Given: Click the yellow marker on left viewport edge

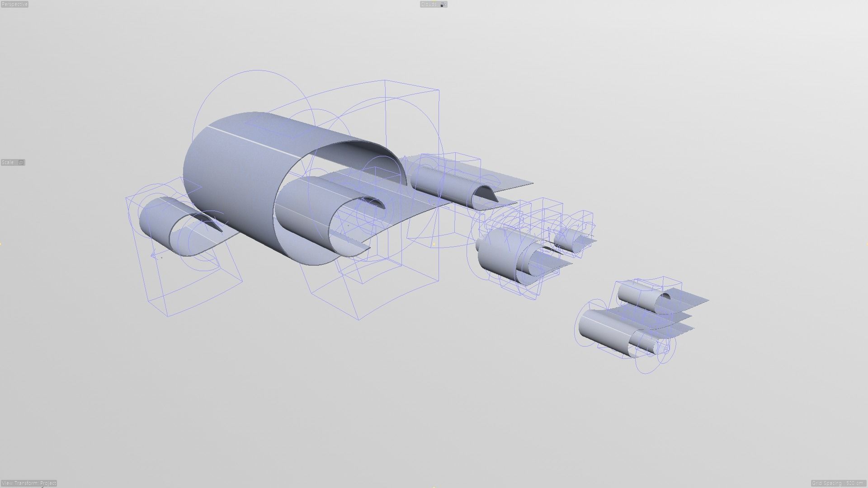Looking at the screenshot, I should click(1, 244).
